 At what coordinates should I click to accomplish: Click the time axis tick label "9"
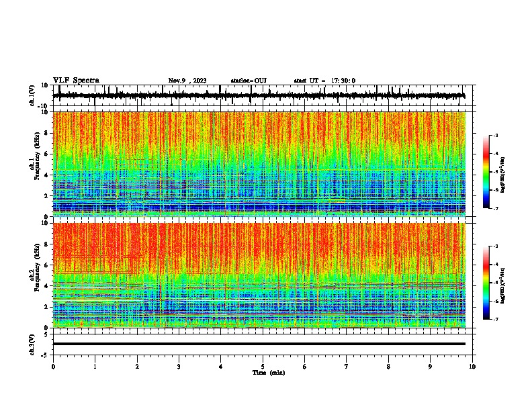point(430,367)
